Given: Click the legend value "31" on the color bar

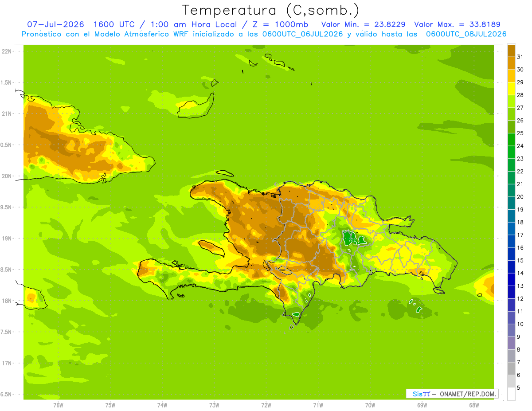Looking at the screenshot, I should tap(520, 57).
